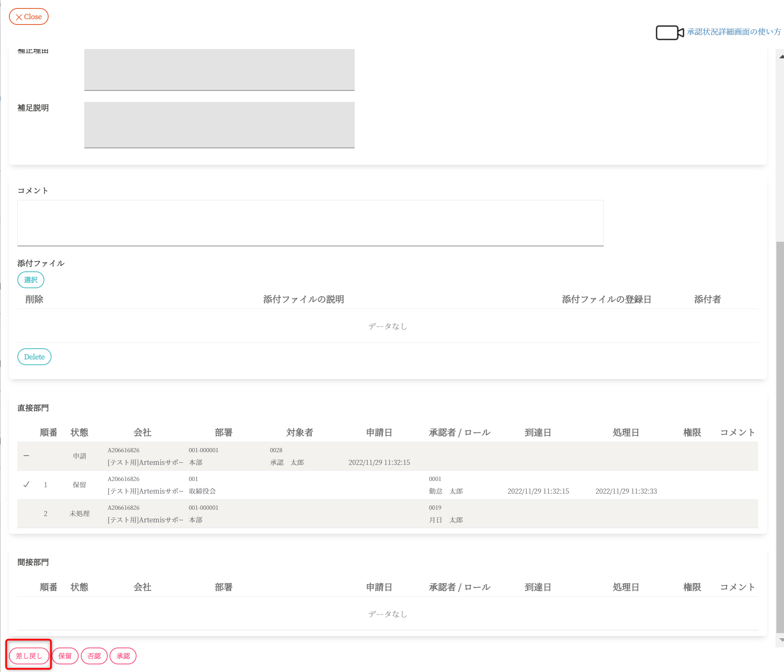Click the dash icon in the 申請 row
The width and height of the screenshot is (784, 672).
pos(26,456)
